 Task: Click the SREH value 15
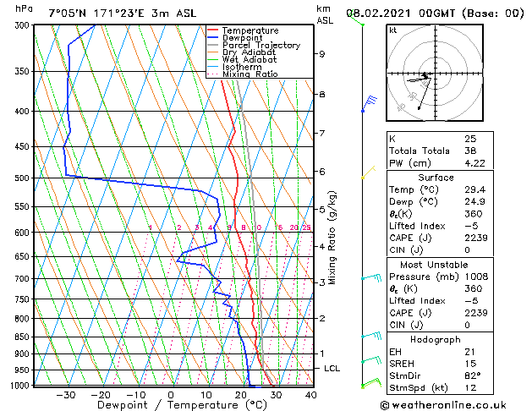point(470,364)
